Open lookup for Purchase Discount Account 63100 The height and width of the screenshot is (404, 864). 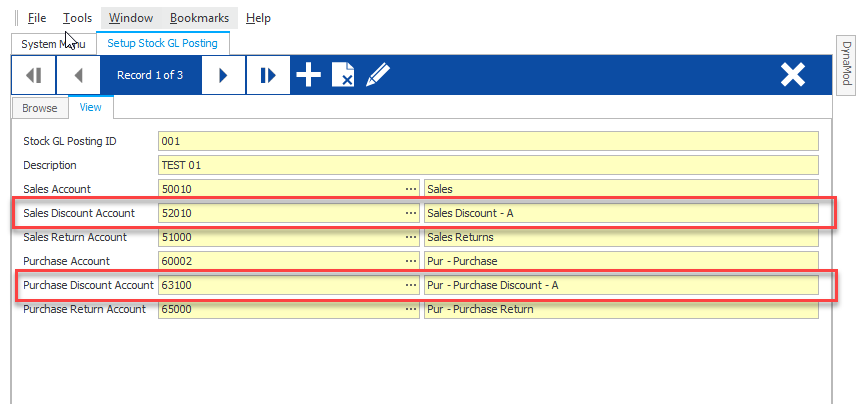click(x=411, y=285)
